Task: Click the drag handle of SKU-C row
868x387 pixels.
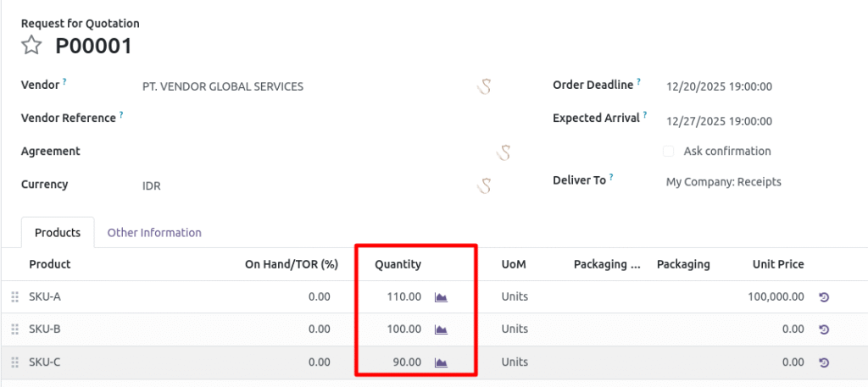Action: [x=14, y=362]
